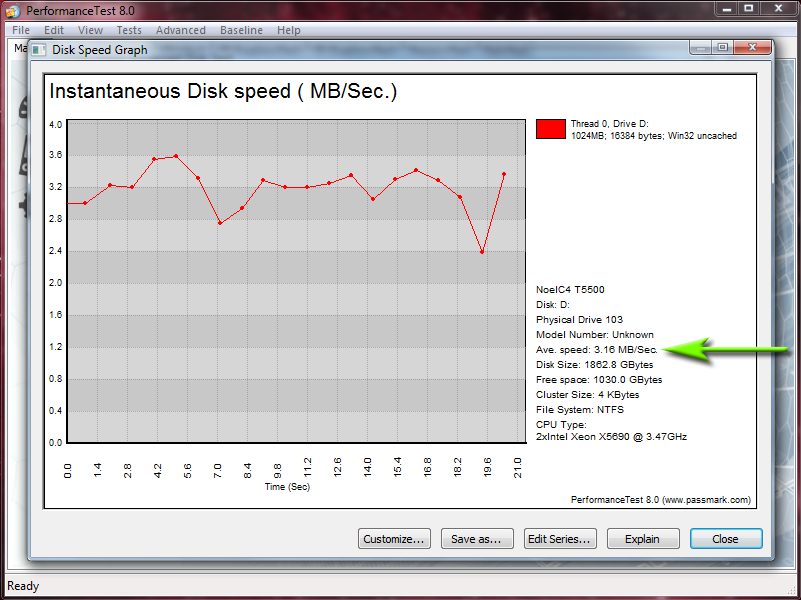
Task: Click the 'NoelC4 T5500' text
Action: (570, 290)
